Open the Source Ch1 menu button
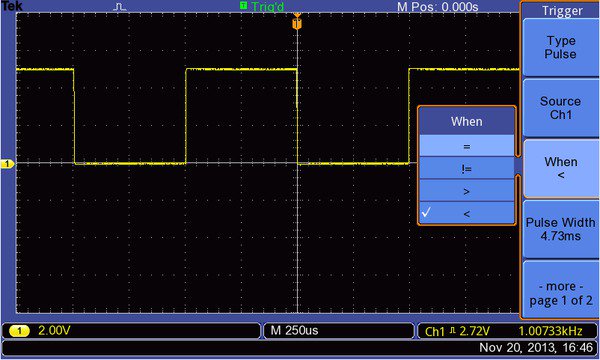The image size is (600, 360). [560, 108]
